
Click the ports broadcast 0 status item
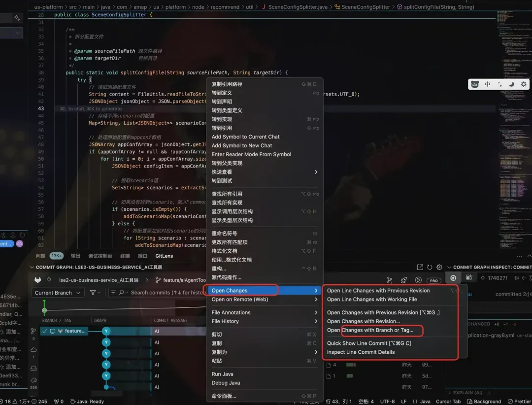point(59,401)
